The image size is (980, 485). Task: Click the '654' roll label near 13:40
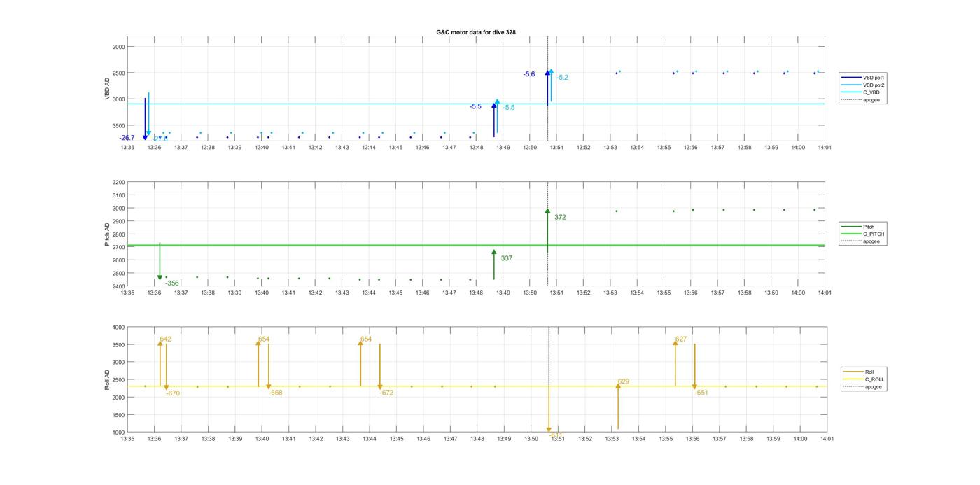coord(264,339)
